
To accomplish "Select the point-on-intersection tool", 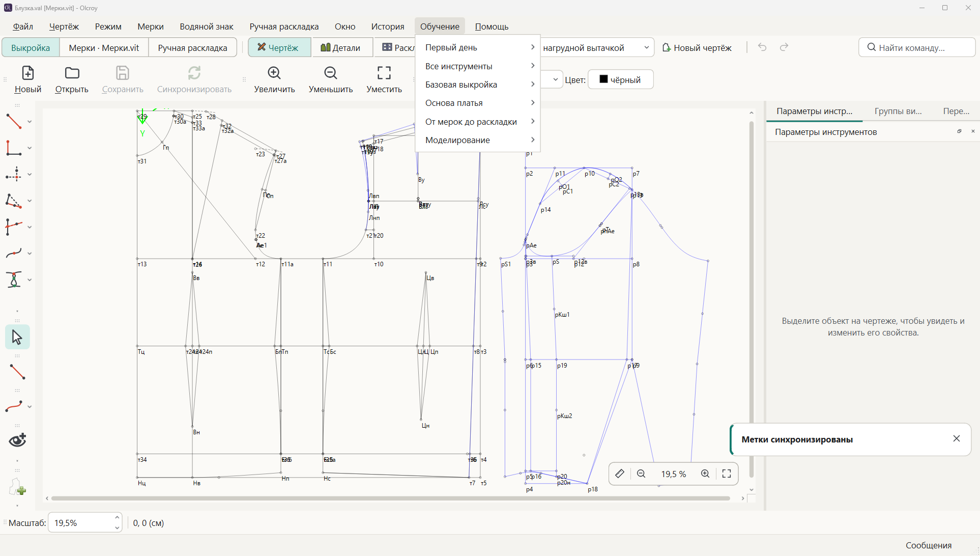I will [14, 174].
